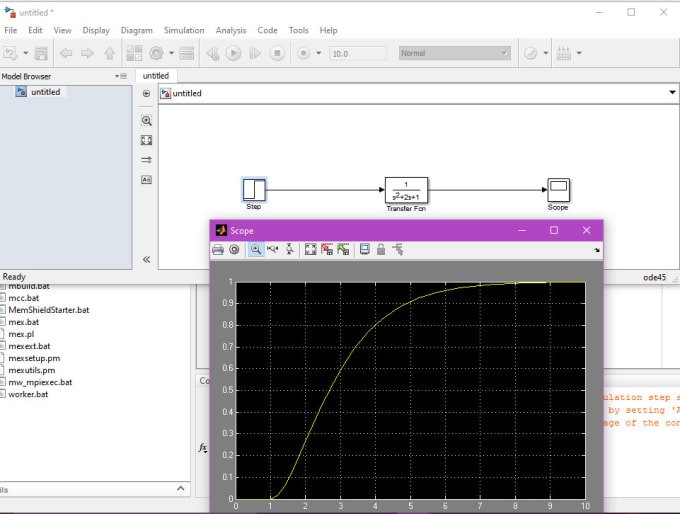Open the View menu
680x514 pixels.
[x=62, y=30]
